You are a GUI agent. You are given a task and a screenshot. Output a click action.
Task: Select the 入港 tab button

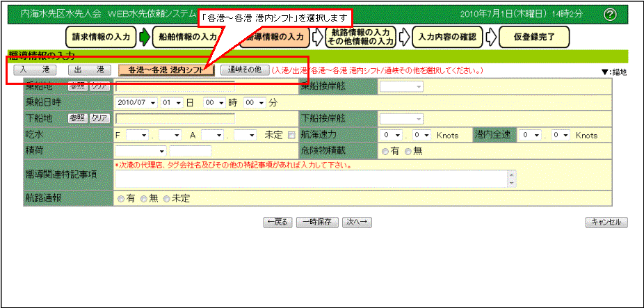coord(33,70)
